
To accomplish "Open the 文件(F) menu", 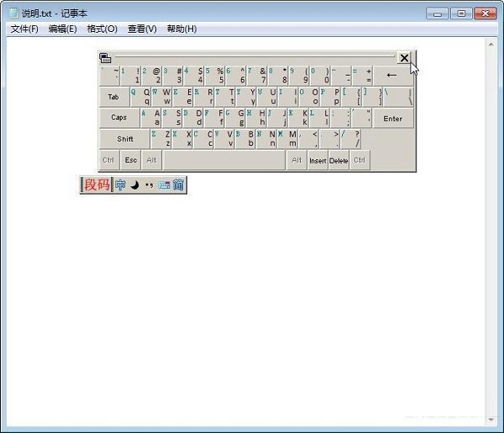I will tap(24, 29).
